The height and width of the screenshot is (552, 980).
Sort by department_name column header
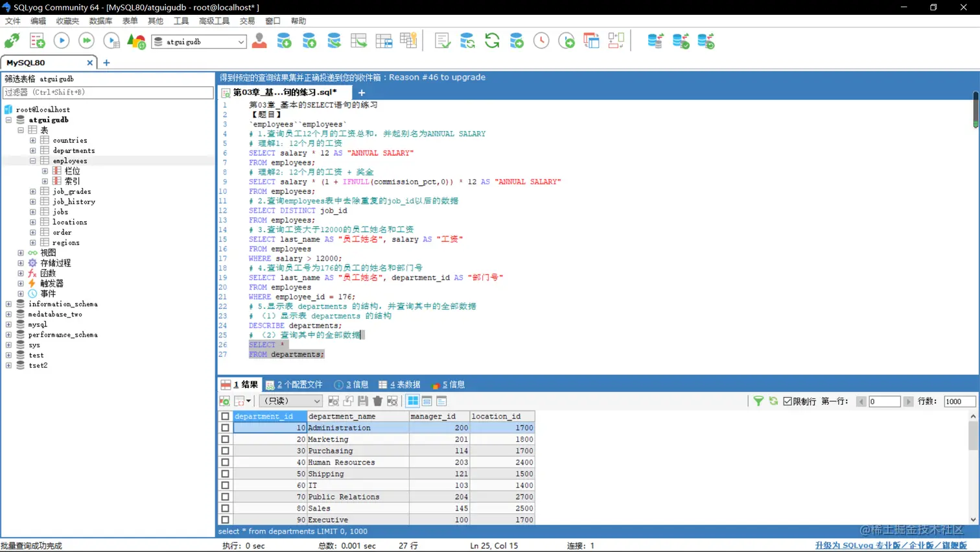(x=358, y=416)
